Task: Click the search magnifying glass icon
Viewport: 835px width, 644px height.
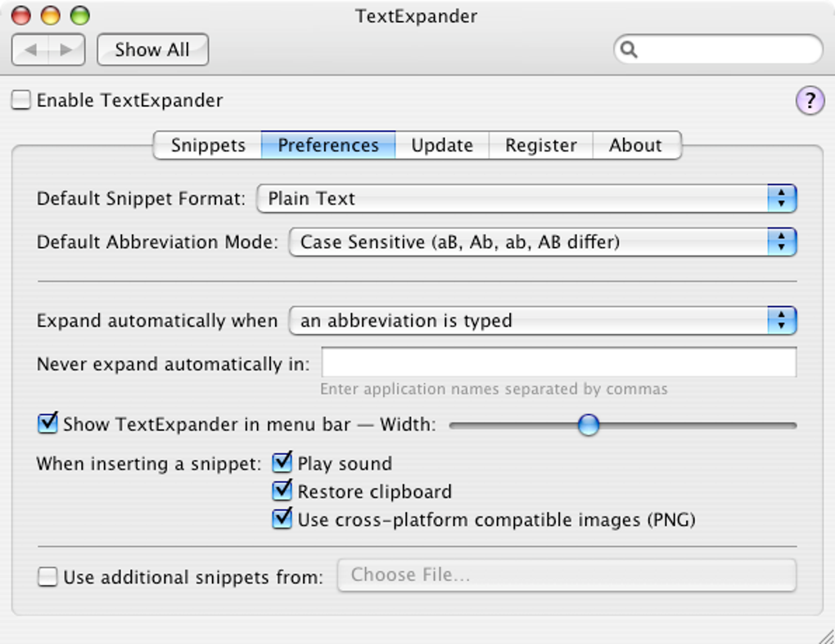Action: click(629, 50)
